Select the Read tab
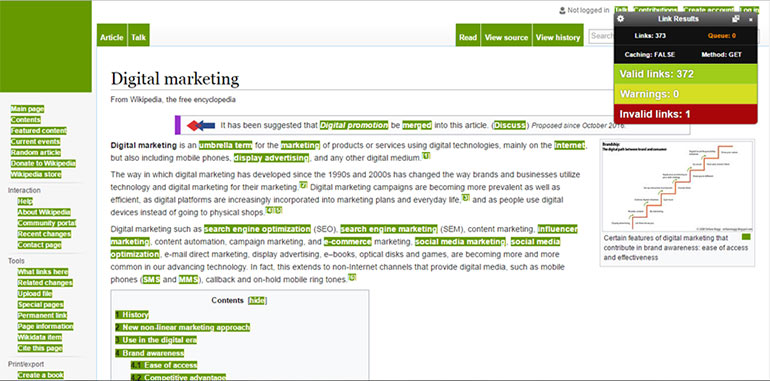This screenshot has height=381, width=770. click(468, 35)
